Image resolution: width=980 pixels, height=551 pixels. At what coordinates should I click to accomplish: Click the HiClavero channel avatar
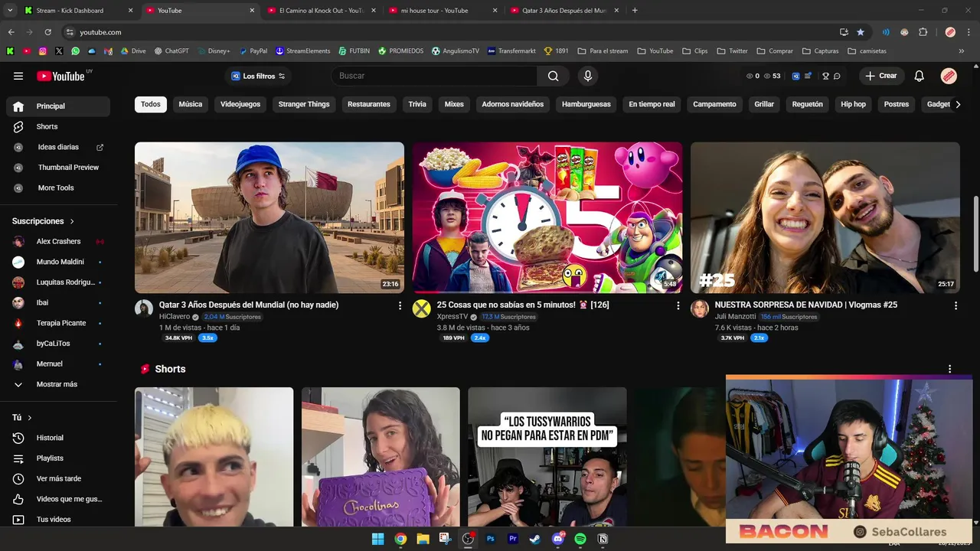pyautogui.click(x=143, y=308)
